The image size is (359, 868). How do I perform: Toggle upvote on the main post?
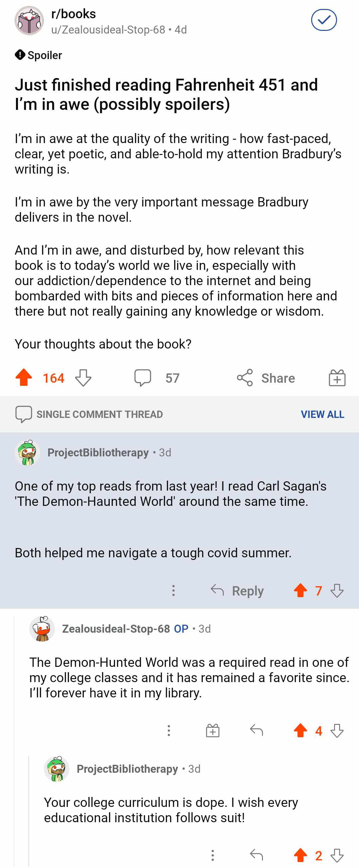tap(24, 377)
